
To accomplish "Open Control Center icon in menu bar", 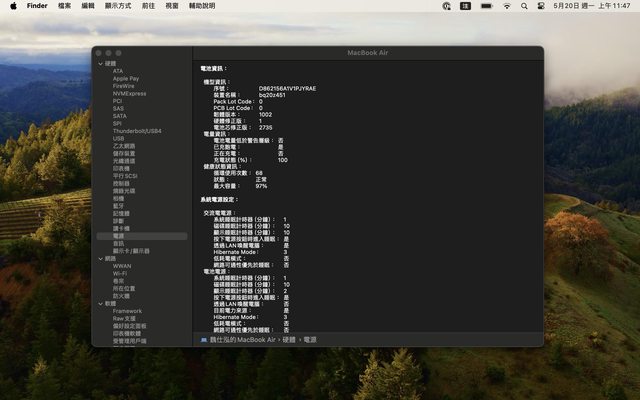I will [542, 6].
